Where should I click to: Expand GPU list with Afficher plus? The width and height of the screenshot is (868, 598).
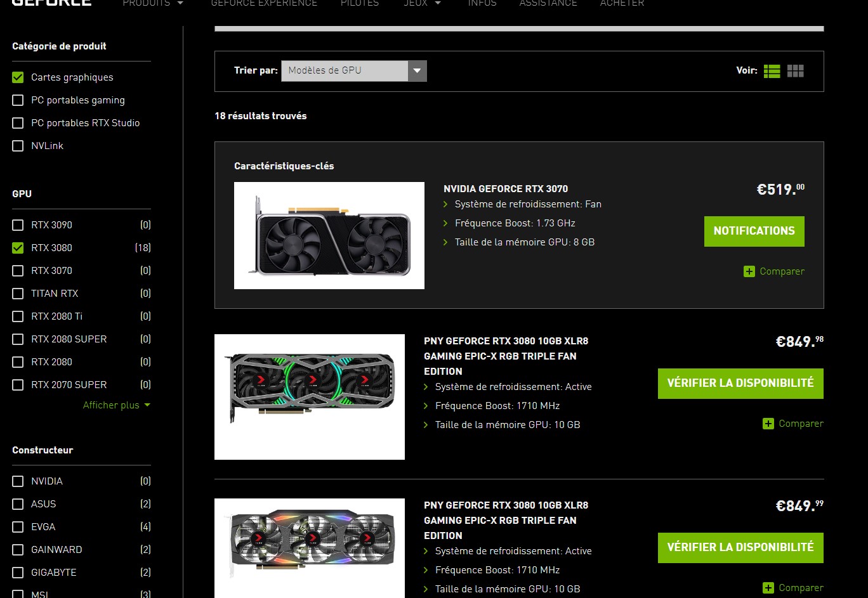pos(117,405)
